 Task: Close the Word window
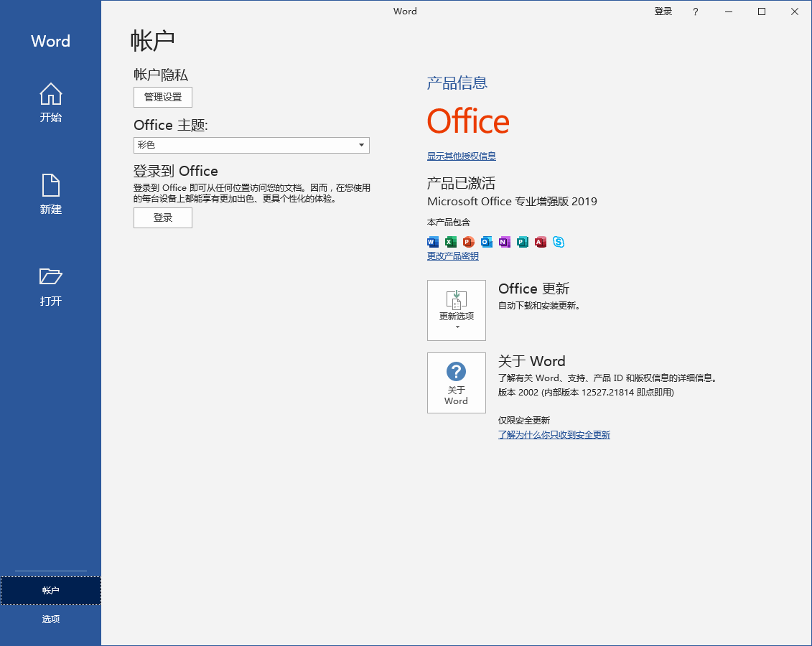[x=795, y=11]
